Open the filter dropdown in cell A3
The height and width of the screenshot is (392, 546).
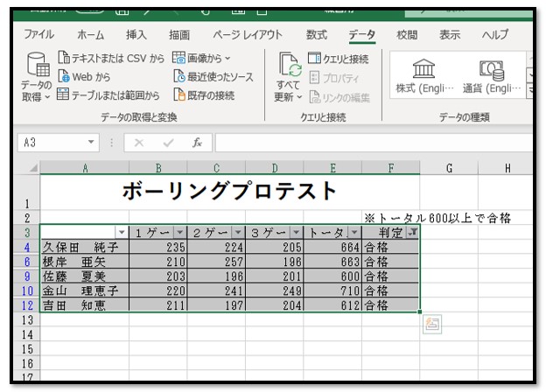[x=122, y=232]
